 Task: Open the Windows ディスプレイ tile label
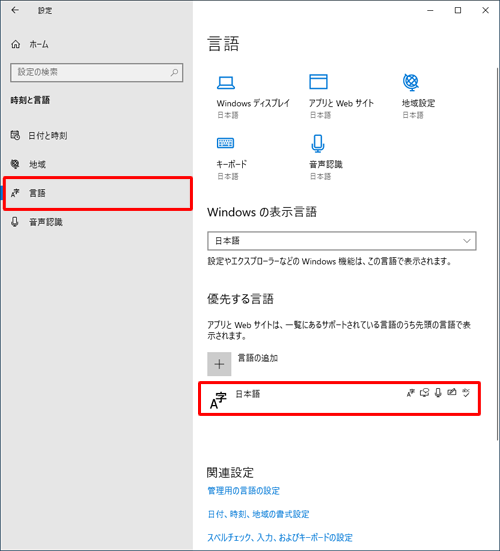coord(253,103)
